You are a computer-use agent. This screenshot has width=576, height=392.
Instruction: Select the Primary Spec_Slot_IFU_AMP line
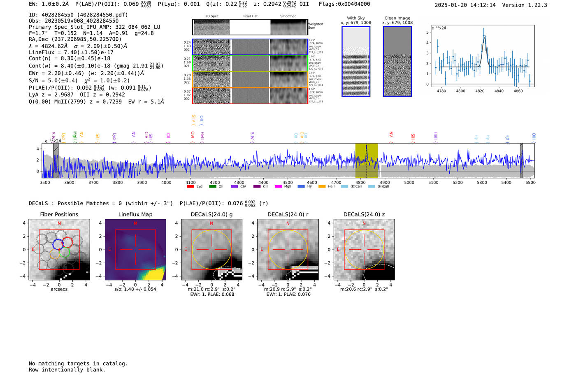[95, 27]
